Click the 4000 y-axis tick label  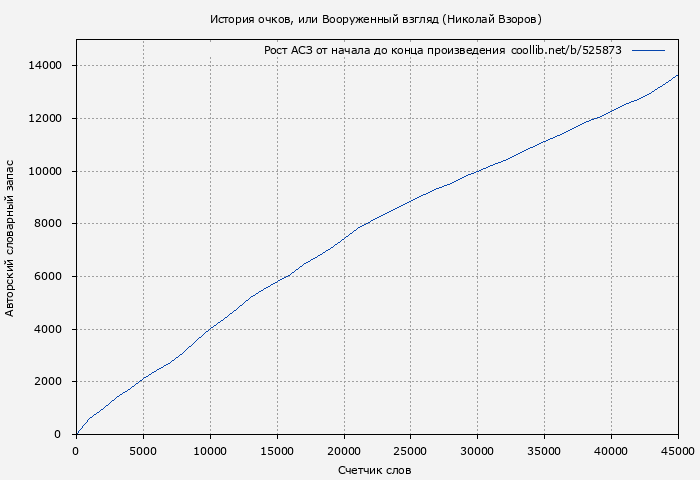point(49,329)
